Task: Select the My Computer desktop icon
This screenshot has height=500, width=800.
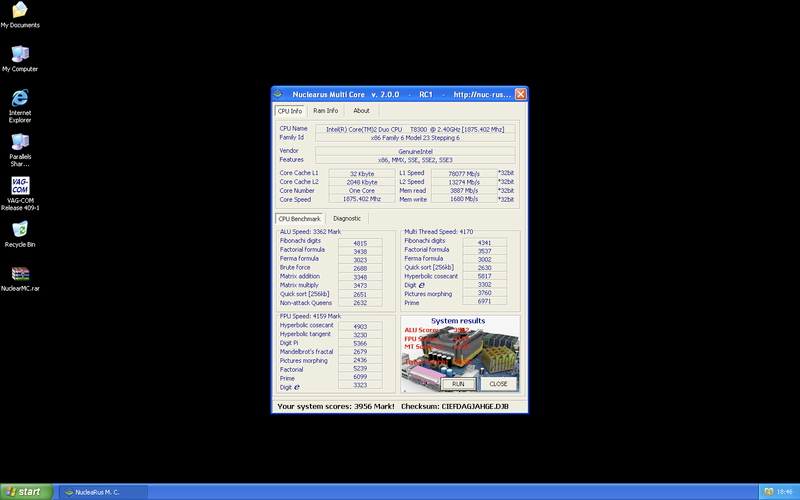Action: (20, 59)
